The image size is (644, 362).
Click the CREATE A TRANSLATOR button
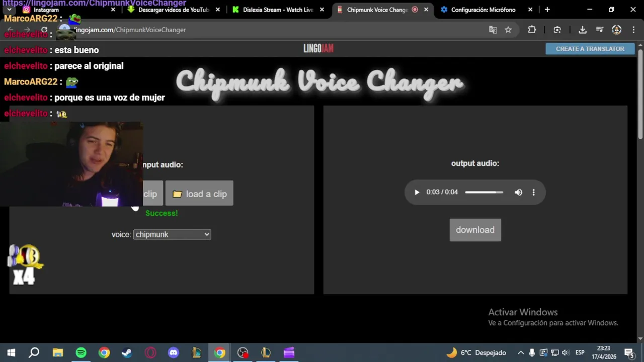[x=590, y=49]
